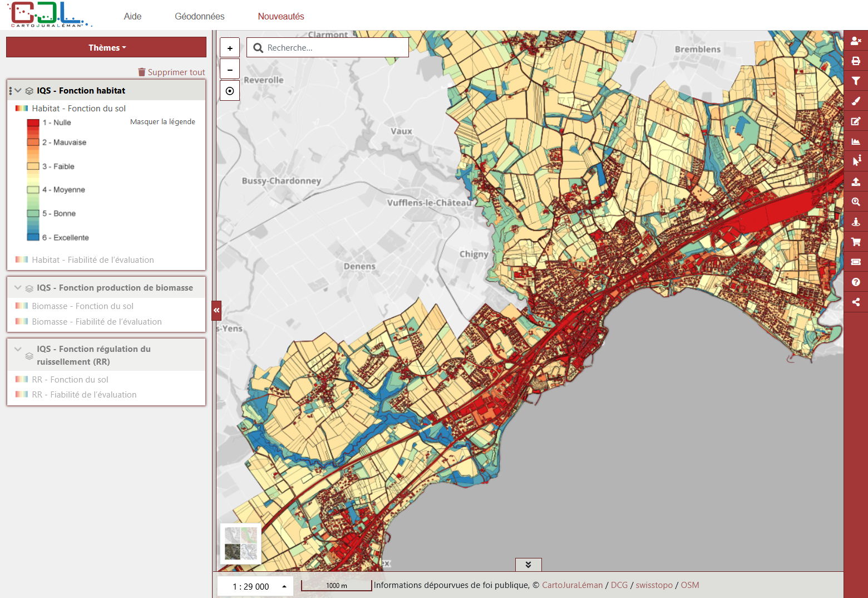Viewport: 868px width, 598px height.
Task: Click the red '1 - Nulle' legend swatch
Action: click(x=33, y=122)
